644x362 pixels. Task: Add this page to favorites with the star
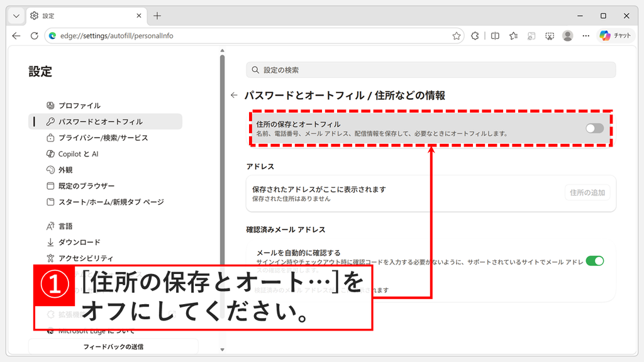click(x=457, y=36)
